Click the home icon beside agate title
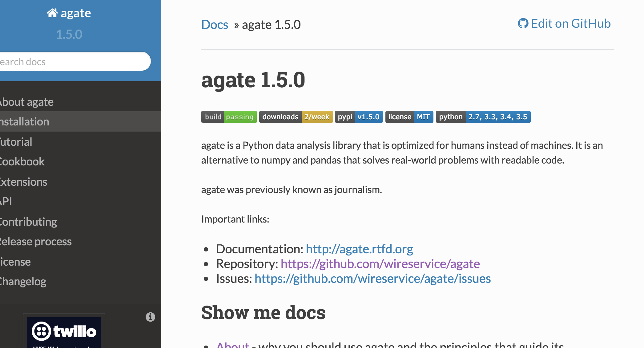 click(52, 13)
